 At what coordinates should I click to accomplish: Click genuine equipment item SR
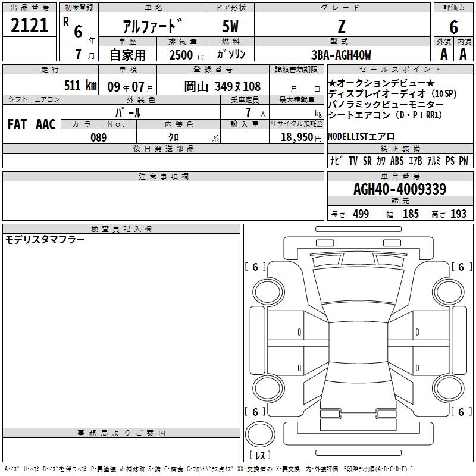point(367,161)
